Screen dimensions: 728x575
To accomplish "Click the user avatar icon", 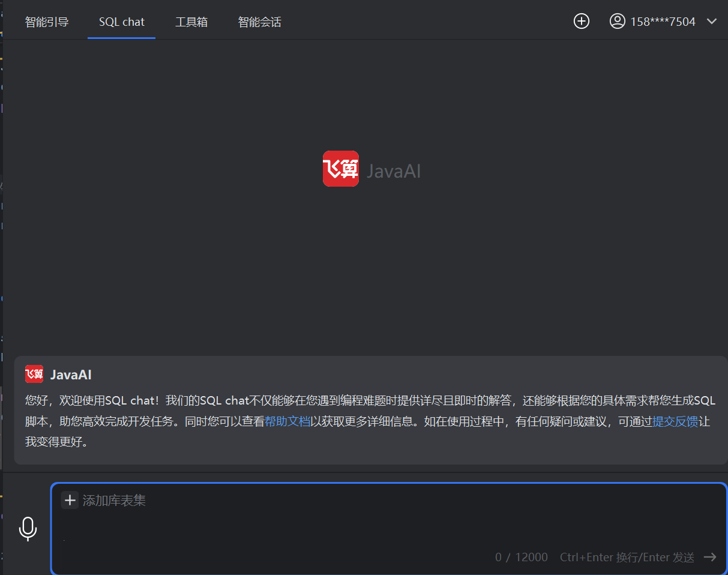I will [617, 21].
